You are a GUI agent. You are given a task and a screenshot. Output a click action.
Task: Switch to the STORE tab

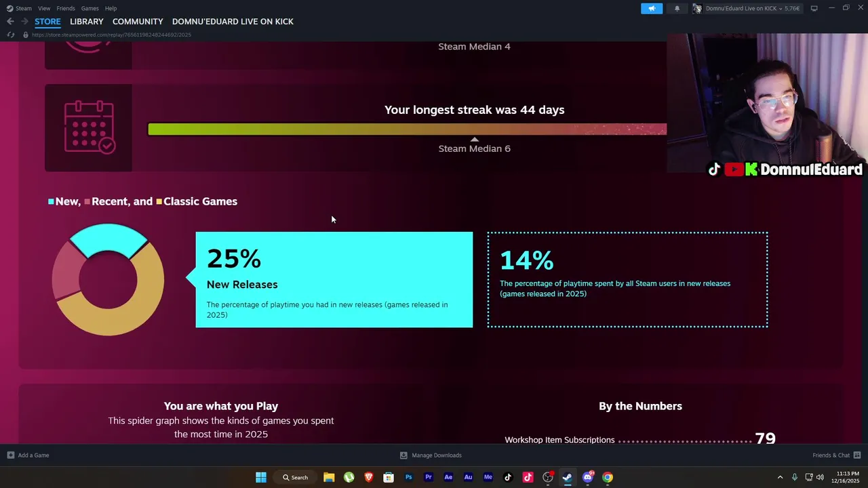click(47, 22)
